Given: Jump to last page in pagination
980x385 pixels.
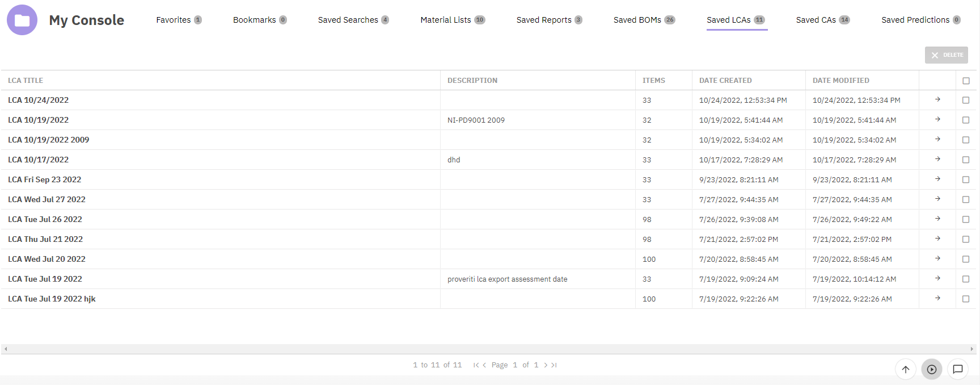Looking at the screenshot, I should (554, 365).
